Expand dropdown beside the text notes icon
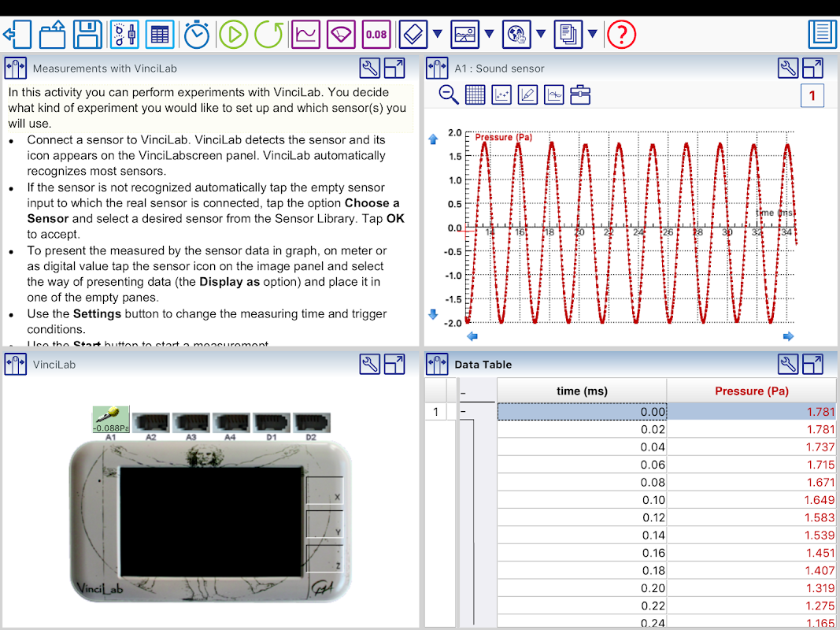 pos(593,34)
